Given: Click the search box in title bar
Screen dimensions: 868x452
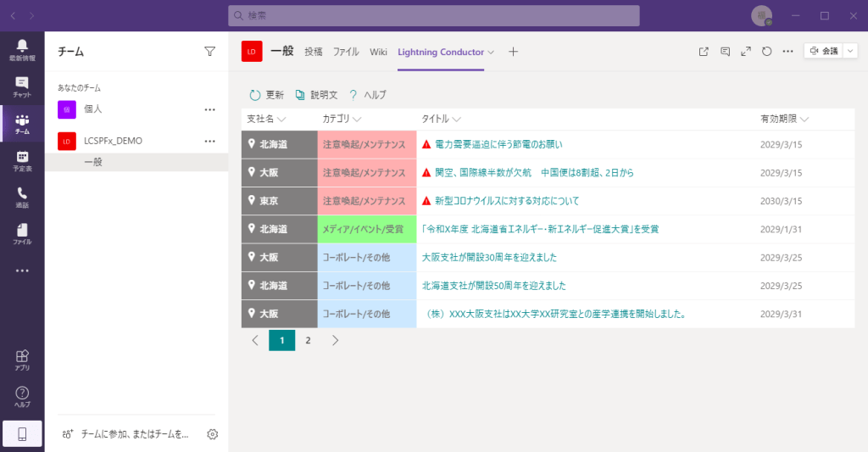Looking at the screenshot, I should tap(433, 16).
